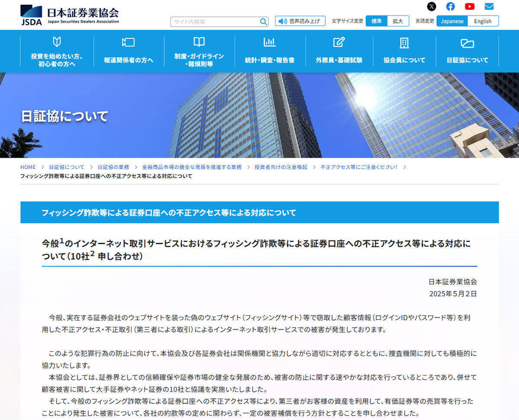The image size is (519, 420).
Task: Expand 日証協について navigation menu
Action: tap(467, 52)
